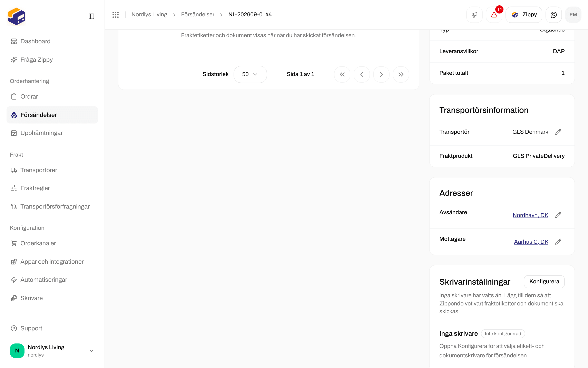Edit the Mottagare address pencil
This screenshot has width=588, height=368.
coord(558,242)
